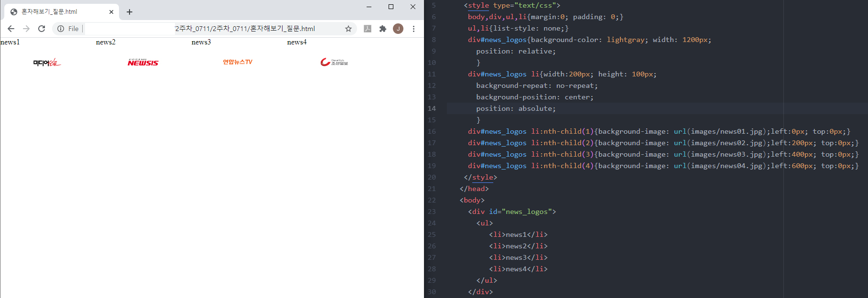Go forward using the browser forward arrow

click(x=26, y=29)
